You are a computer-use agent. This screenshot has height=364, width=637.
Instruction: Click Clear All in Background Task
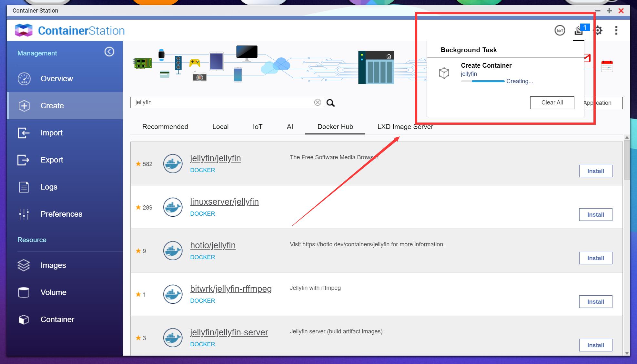(x=552, y=103)
